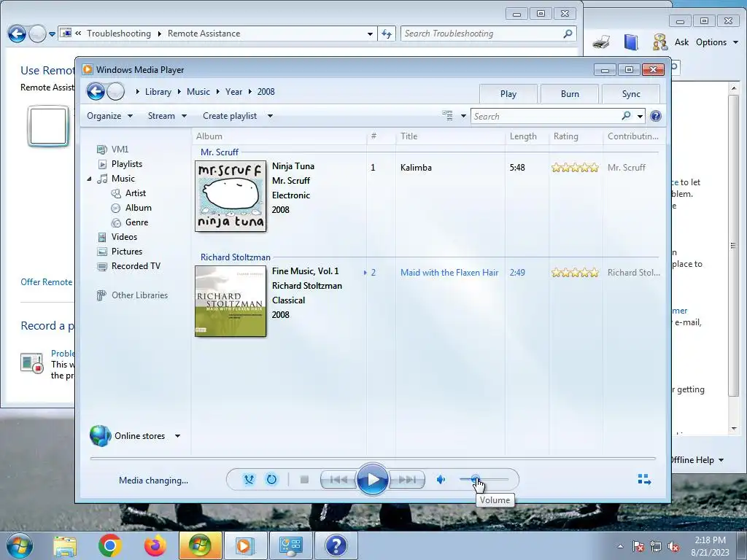
Task: Open the Windows Start menu
Action: coord(20,545)
